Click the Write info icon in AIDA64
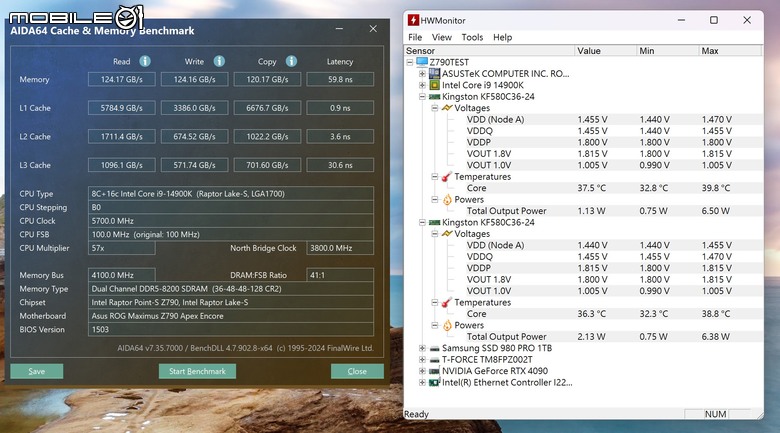 point(219,61)
